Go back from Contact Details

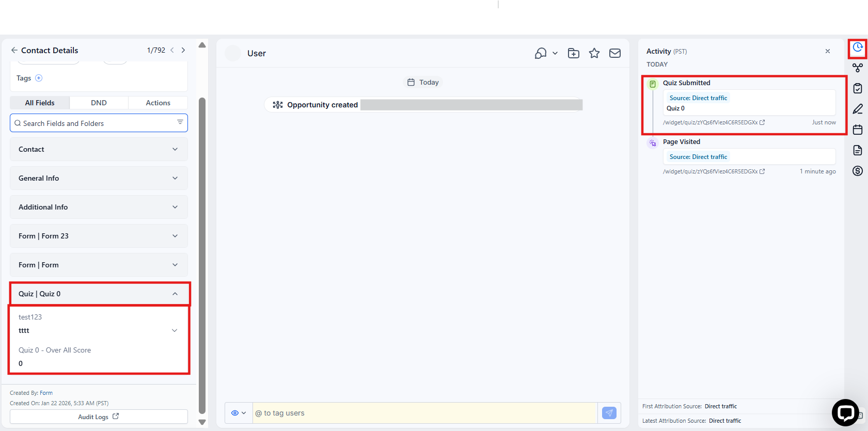(14, 50)
